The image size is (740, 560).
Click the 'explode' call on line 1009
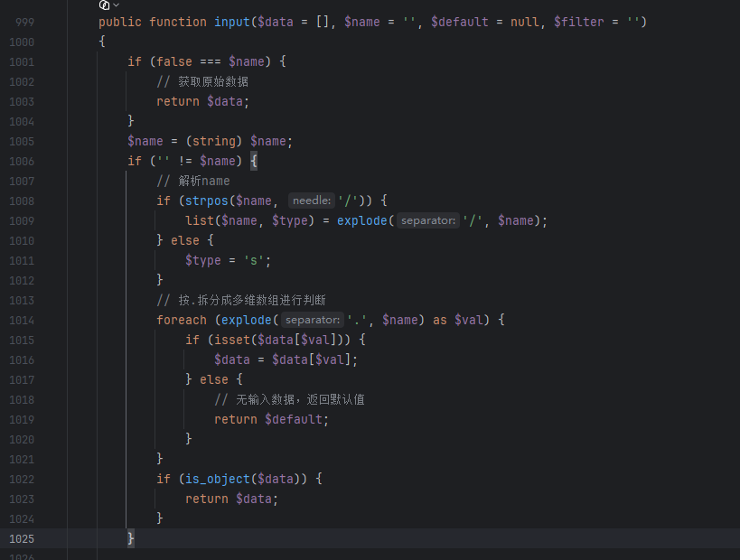click(x=362, y=220)
